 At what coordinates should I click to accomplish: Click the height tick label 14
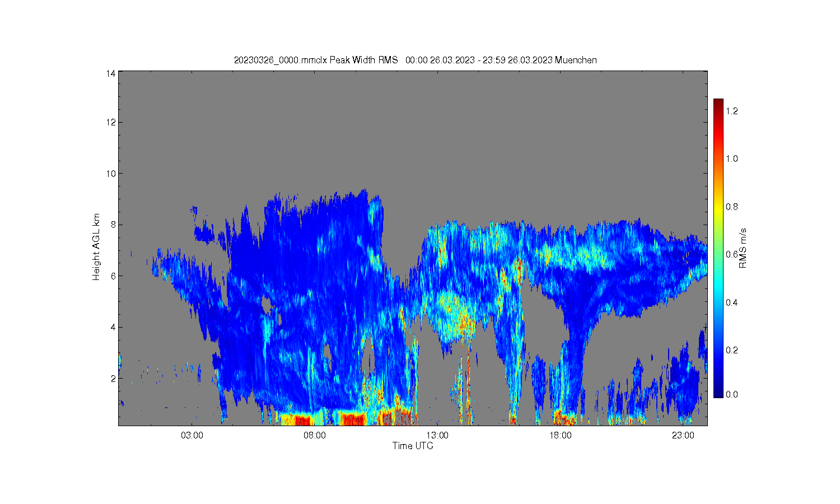pyautogui.click(x=111, y=73)
